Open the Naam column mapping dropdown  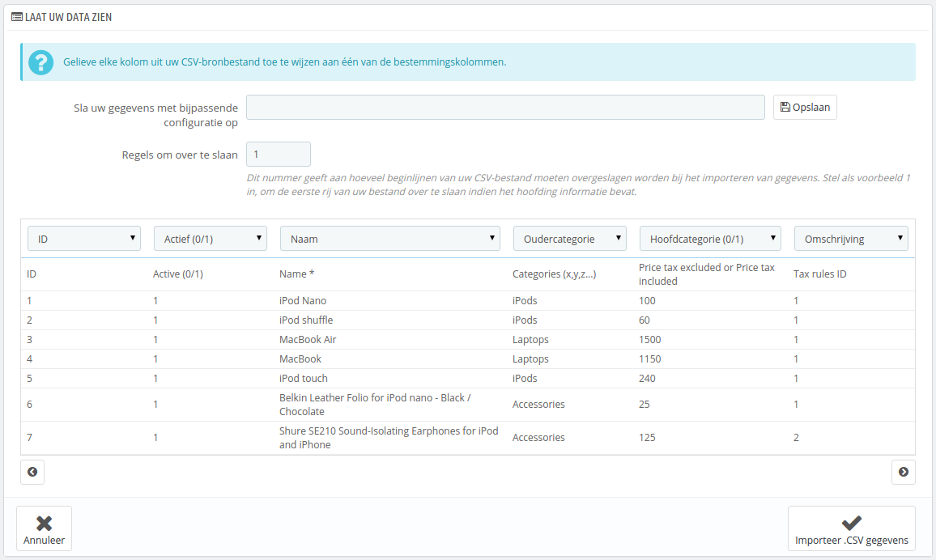tap(389, 239)
